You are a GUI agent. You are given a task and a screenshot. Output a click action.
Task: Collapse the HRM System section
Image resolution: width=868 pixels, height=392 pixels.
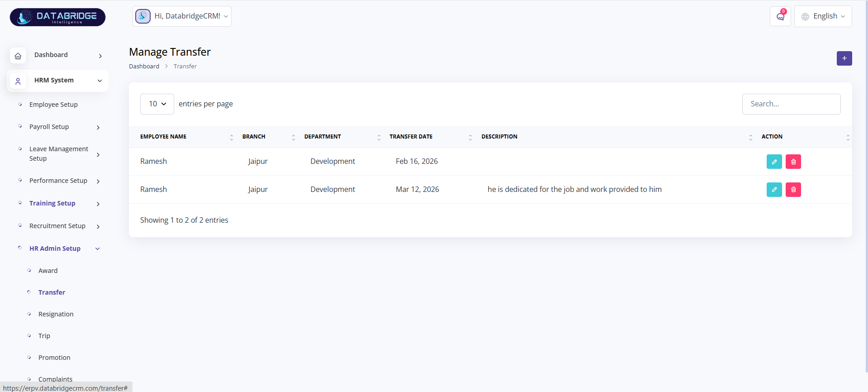point(100,81)
